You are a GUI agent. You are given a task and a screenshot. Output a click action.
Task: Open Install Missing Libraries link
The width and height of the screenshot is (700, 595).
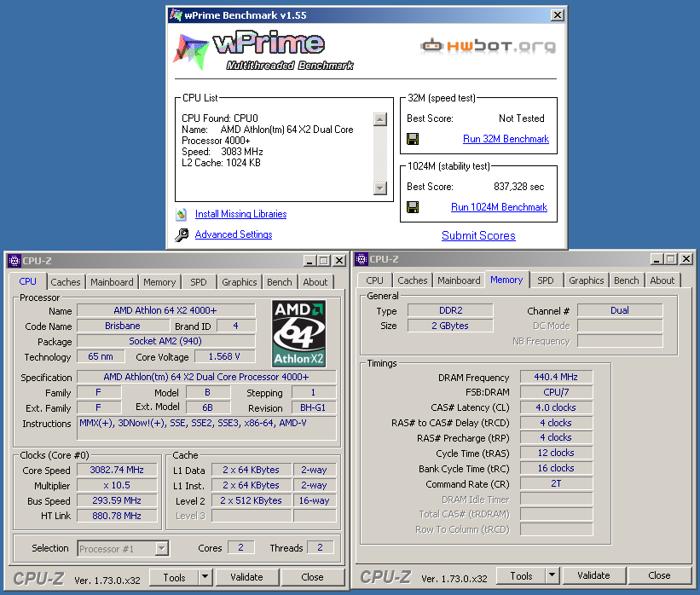(x=241, y=214)
